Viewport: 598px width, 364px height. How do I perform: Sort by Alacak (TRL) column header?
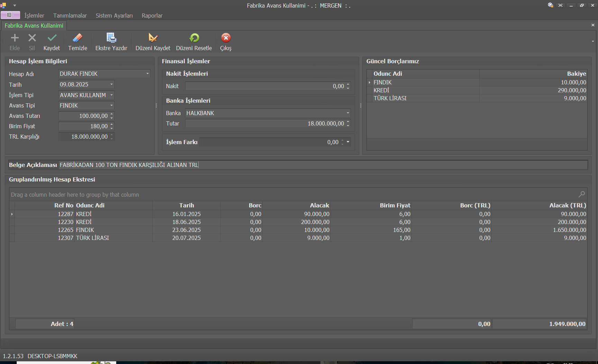click(567, 205)
